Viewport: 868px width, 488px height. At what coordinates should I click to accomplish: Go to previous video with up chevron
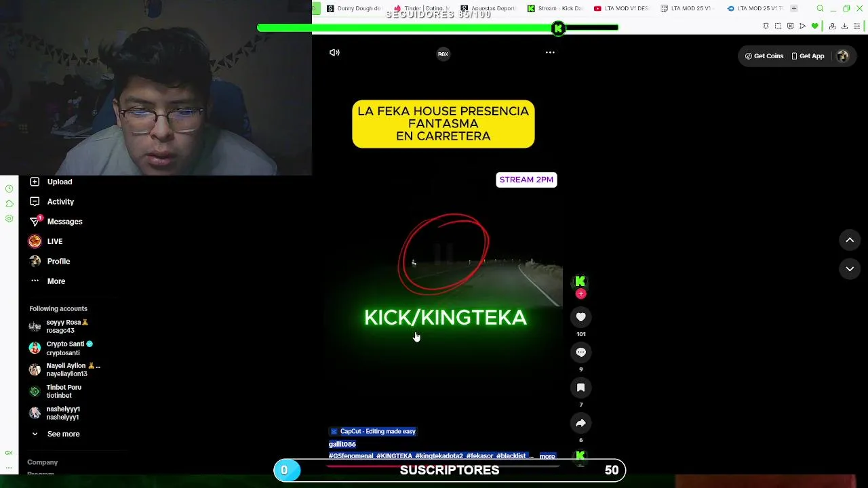(x=850, y=240)
